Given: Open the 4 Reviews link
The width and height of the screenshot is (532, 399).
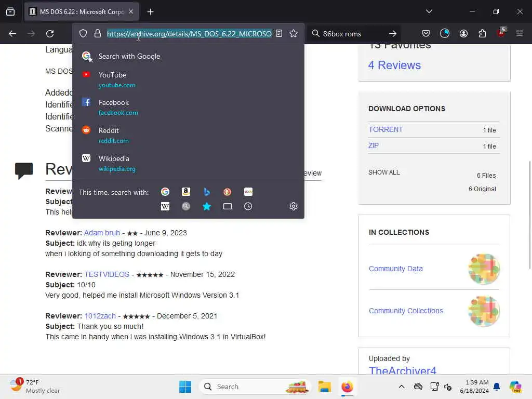Looking at the screenshot, I should point(394,65).
